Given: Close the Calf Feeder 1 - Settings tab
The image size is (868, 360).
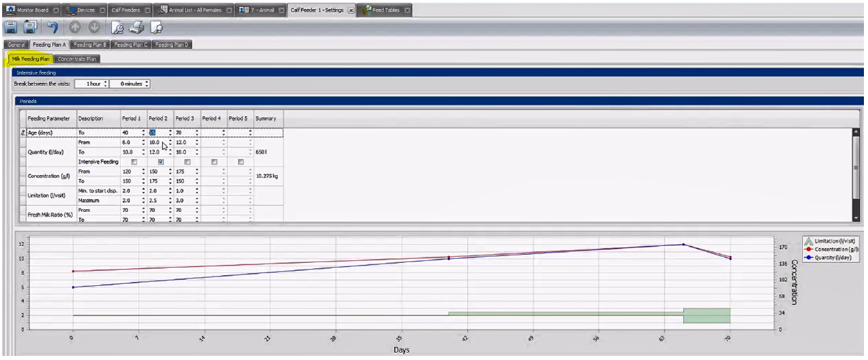Looking at the screenshot, I should (350, 11).
